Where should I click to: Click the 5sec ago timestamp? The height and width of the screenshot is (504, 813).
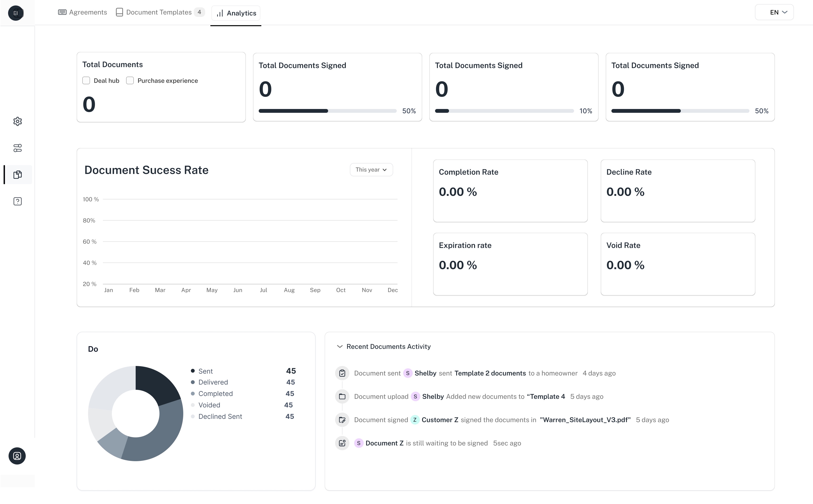507,443
